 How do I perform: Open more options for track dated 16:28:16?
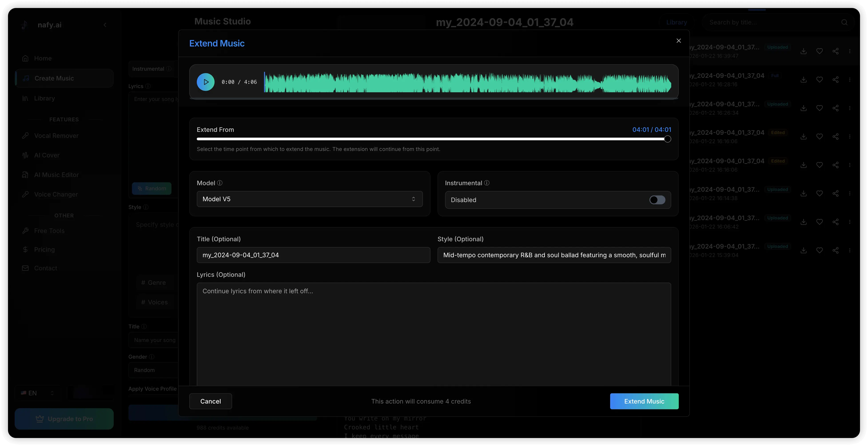[850, 80]
